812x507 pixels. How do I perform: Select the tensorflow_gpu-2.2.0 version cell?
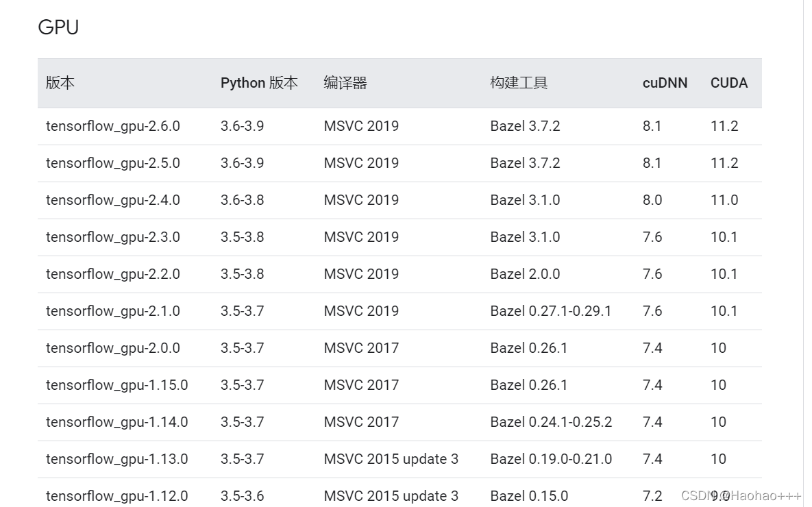click(x=113, y=275)
